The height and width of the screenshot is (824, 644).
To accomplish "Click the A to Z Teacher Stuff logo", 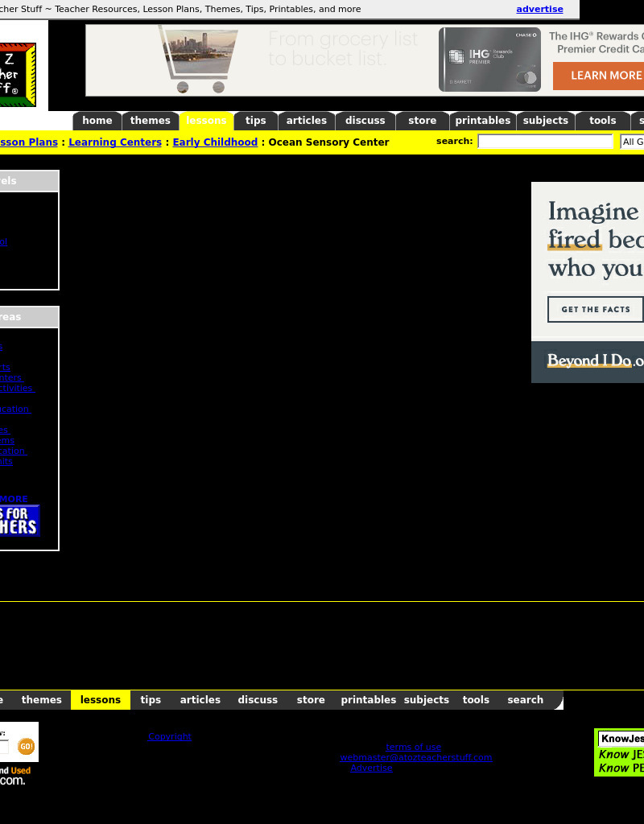I will point(18,75).
